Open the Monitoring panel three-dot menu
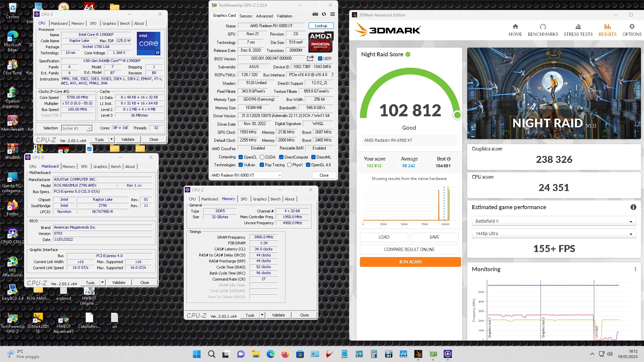Image resolution: width=644 pixels, height=362 pixels. click(x=635, y=269)
